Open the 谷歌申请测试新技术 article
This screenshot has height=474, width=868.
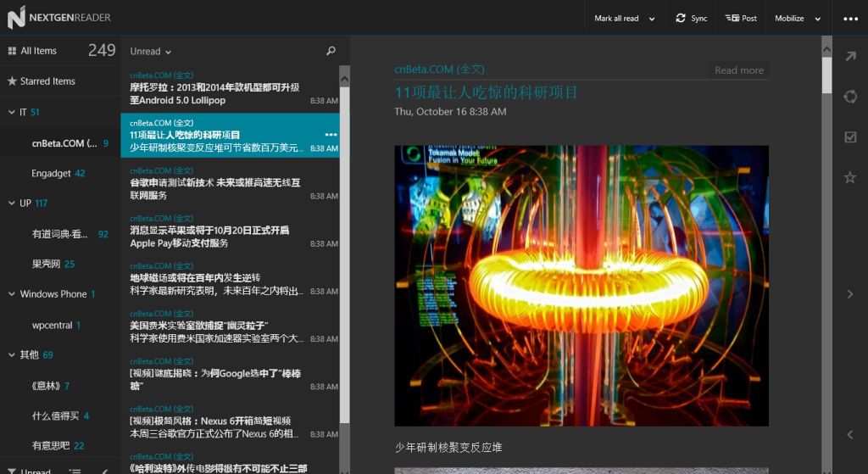pyautogui.click(x=230, y=184)
